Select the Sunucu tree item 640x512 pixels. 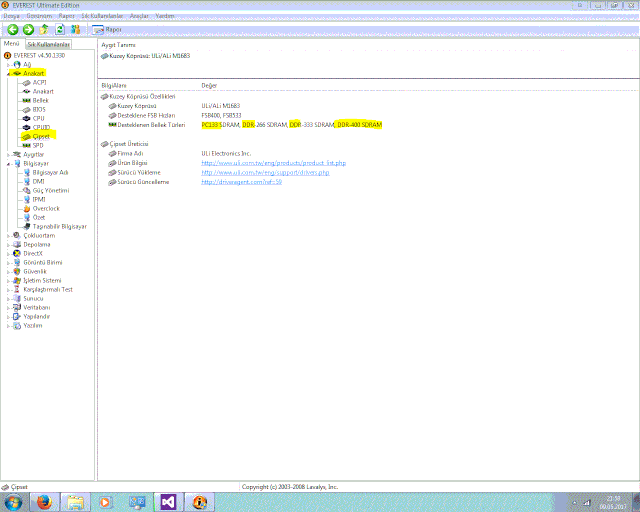tap(33, 298)
